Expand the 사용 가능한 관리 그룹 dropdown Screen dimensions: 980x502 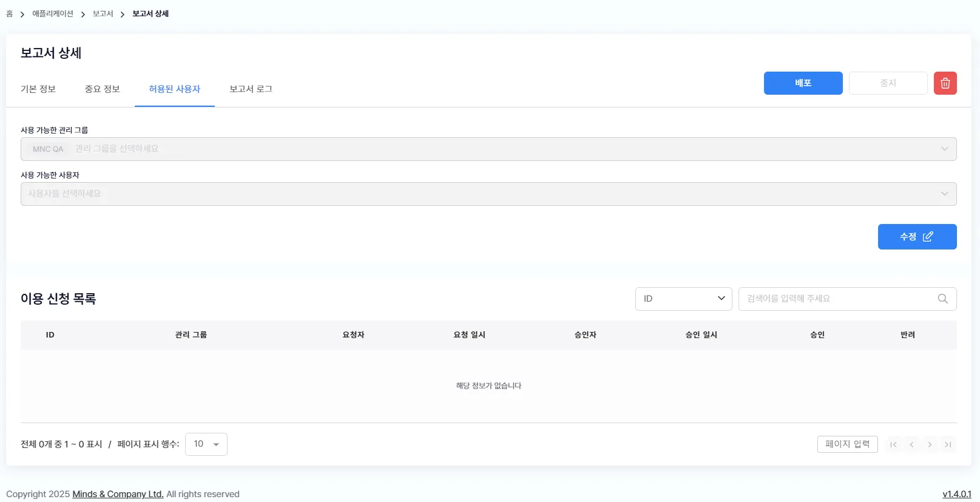tap(944, 149)
